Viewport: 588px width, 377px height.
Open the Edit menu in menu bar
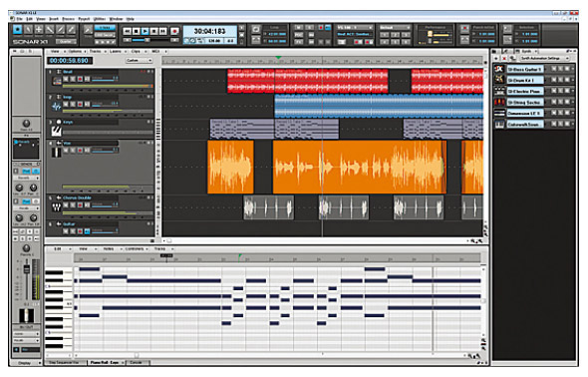pyautogui.click(x=29, y=19)
